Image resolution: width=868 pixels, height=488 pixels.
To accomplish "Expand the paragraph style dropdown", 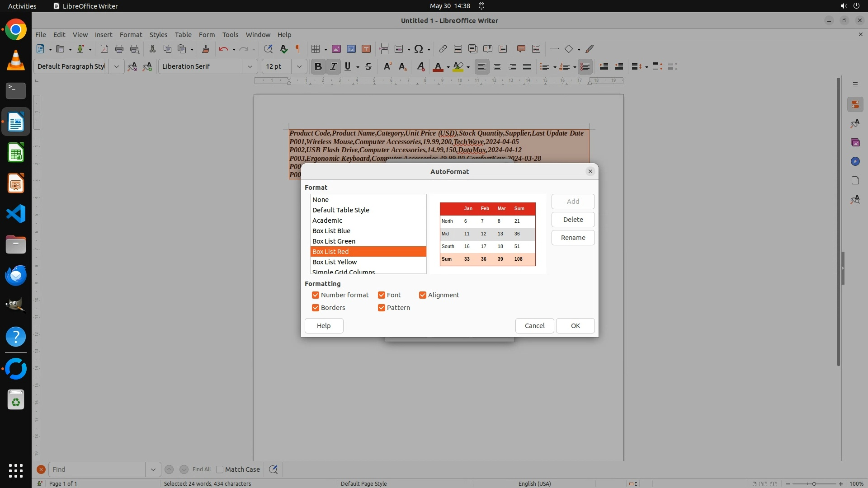I will [116, 66].
